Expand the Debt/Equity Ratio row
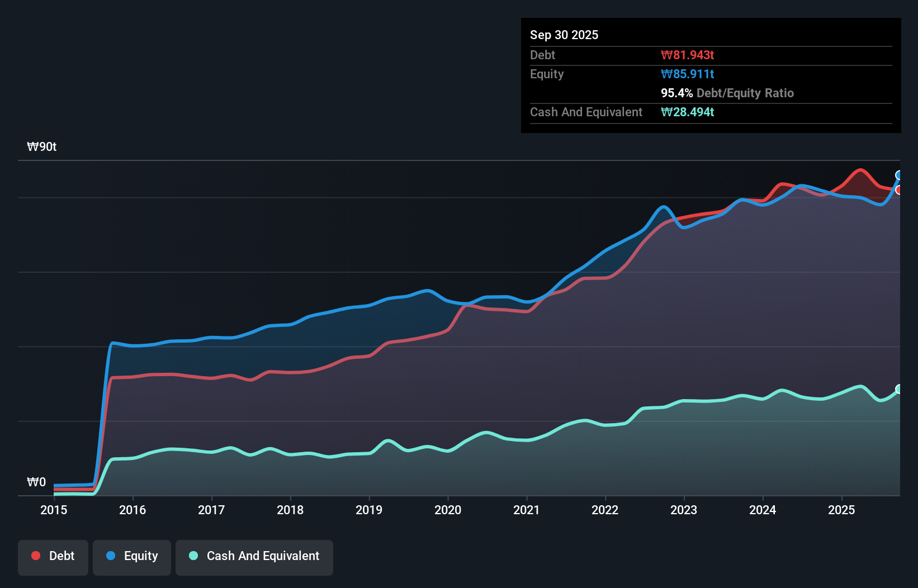Viewport: 918px width, 588px height. pos(727,93)
